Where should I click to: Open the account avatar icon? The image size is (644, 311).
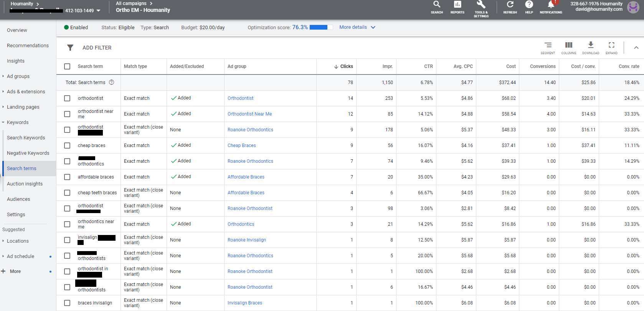[633, 7]
